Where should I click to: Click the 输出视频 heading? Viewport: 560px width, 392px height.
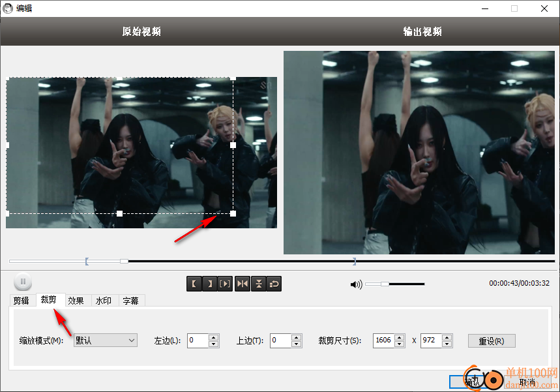[422, 31]
